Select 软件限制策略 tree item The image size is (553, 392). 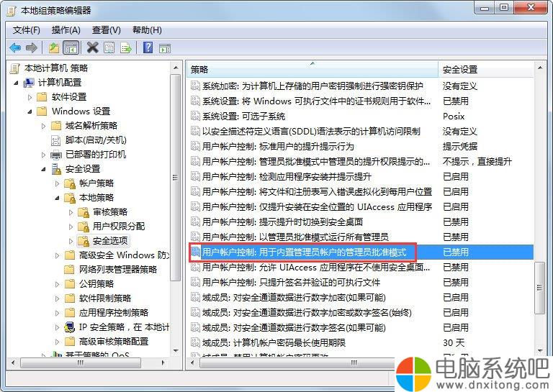[x=104, y=298]
